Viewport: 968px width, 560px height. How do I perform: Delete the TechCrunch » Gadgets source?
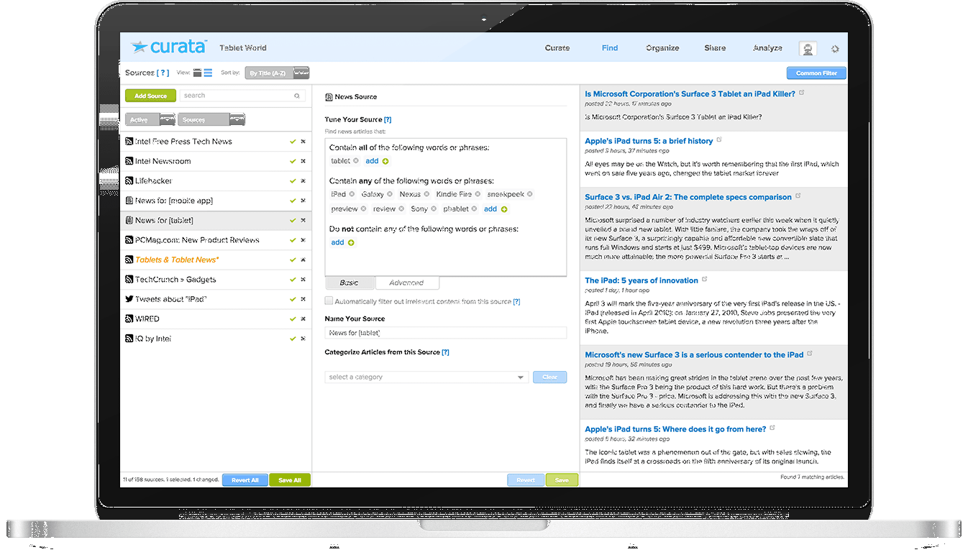coord(303,280)
